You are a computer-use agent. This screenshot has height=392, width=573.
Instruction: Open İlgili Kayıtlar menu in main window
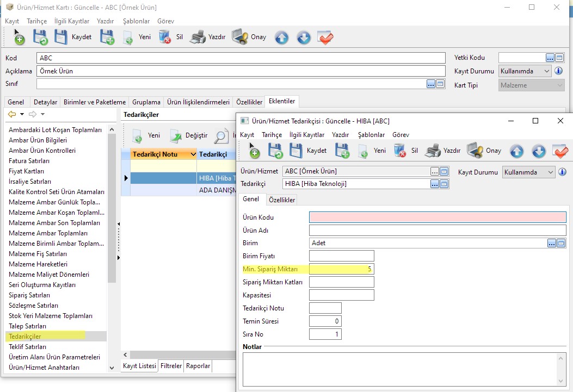71,21
